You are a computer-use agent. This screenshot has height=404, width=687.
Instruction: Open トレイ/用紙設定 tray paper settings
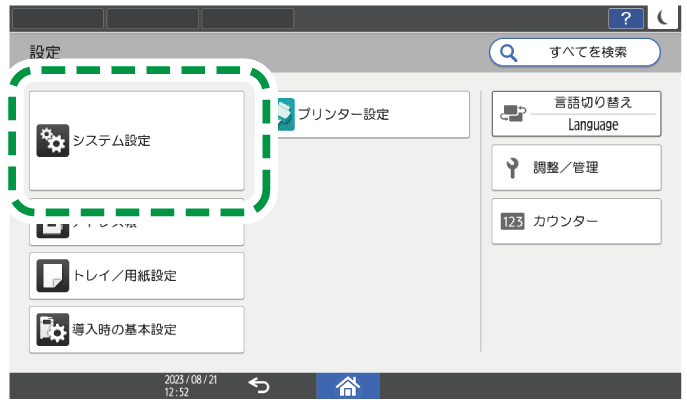click(x=137, y=276)
